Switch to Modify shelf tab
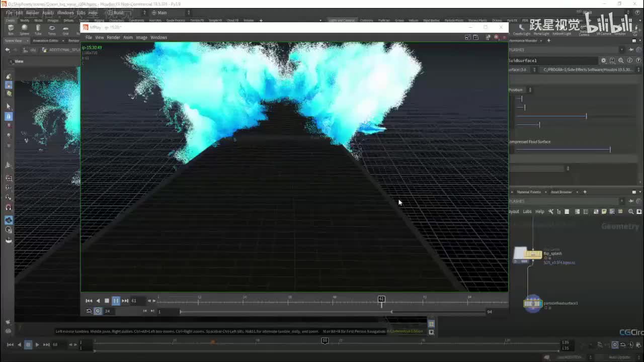This screenshot has width=644, height=362. (x=25, y=21)
